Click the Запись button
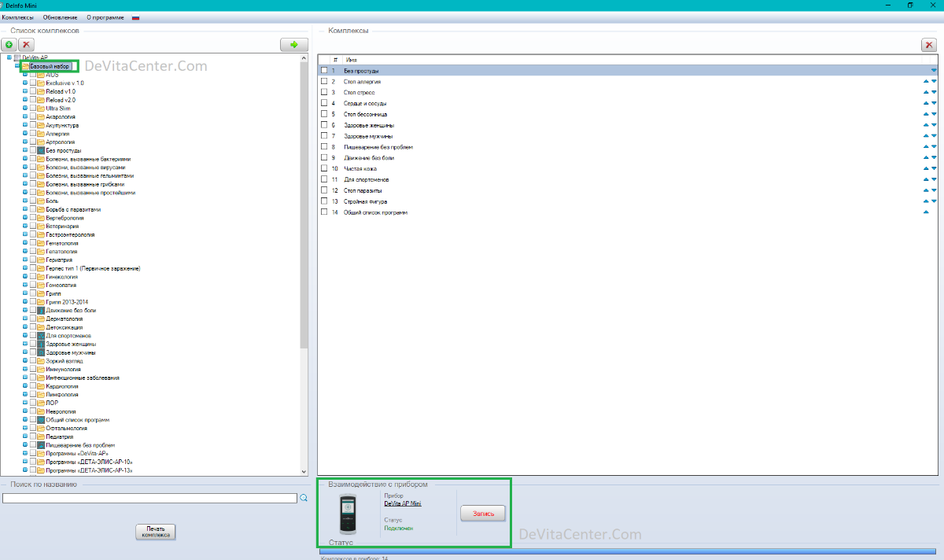Viewport: 944px width, 560px height. click(482, 514)
